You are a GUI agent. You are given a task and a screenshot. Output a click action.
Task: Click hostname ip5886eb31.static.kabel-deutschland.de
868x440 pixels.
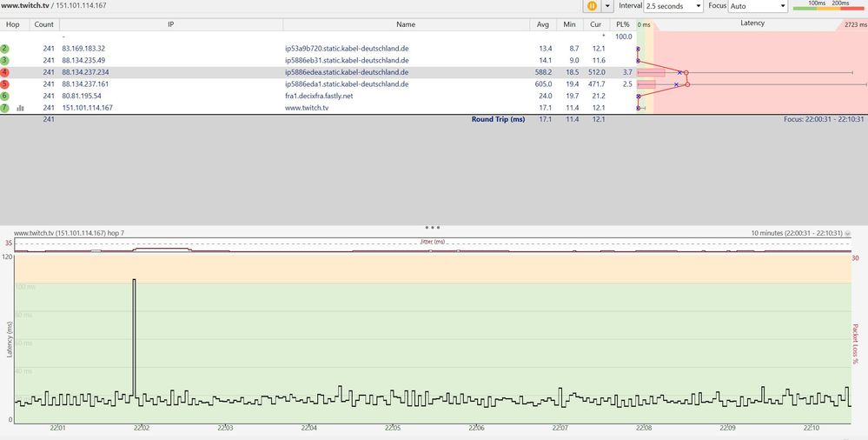coord(347,60)
